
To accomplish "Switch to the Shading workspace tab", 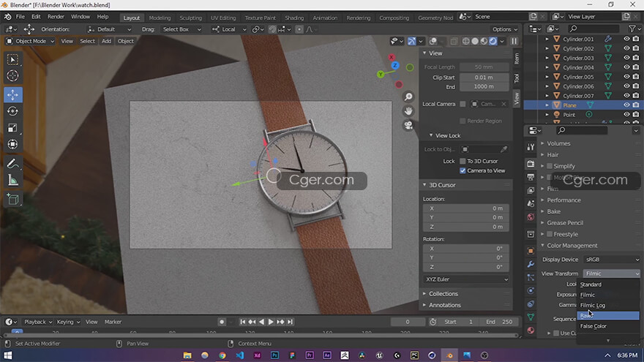I will [x=294, y=18].
